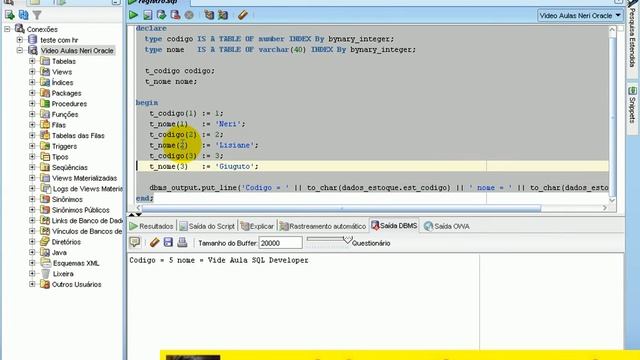
Task: Open the Explicar tab
Action: pyautogui.click(x=257, y=226)
